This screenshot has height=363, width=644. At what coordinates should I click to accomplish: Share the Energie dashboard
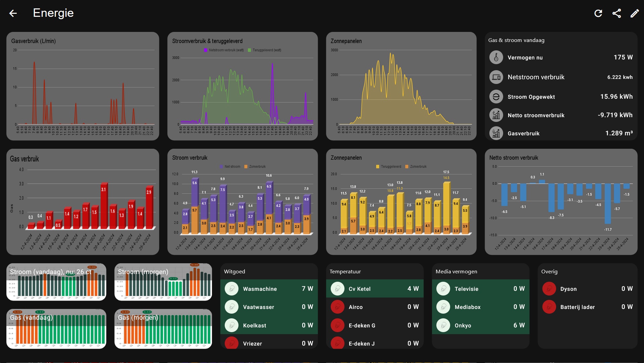[x=616, y=13]
